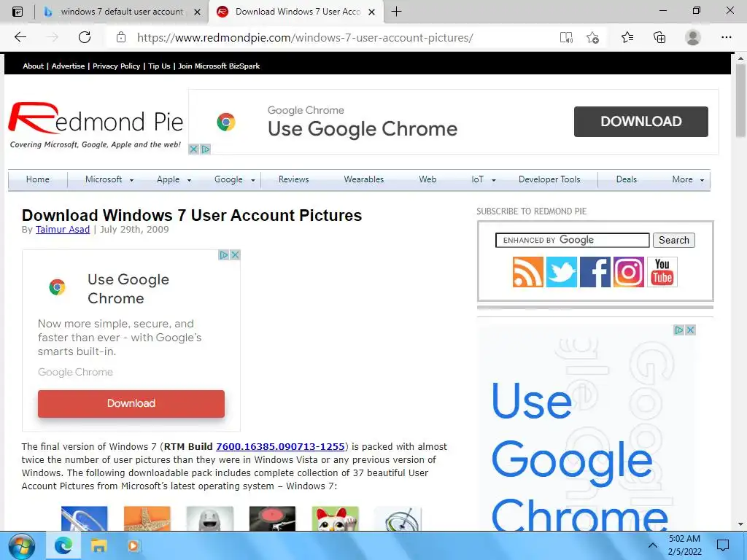Close the article ad with X icon
Screen dimensions: 747x560
point(235,254)
